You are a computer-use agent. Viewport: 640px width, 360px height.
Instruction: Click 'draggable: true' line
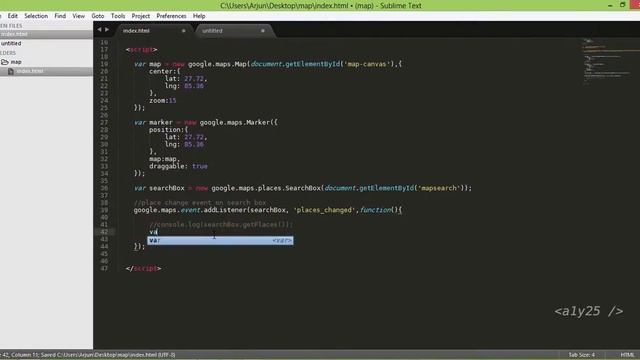pos(178,167)
